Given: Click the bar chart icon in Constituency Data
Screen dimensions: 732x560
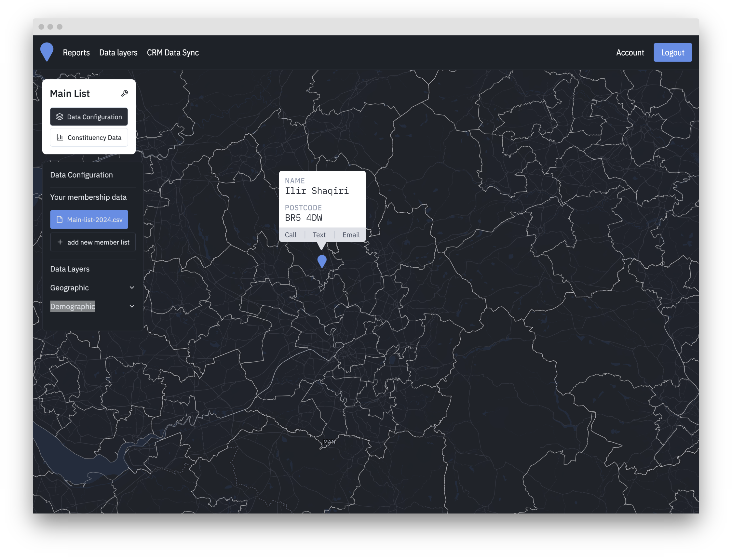Looking at the screenshot, I should click(60, 137).
